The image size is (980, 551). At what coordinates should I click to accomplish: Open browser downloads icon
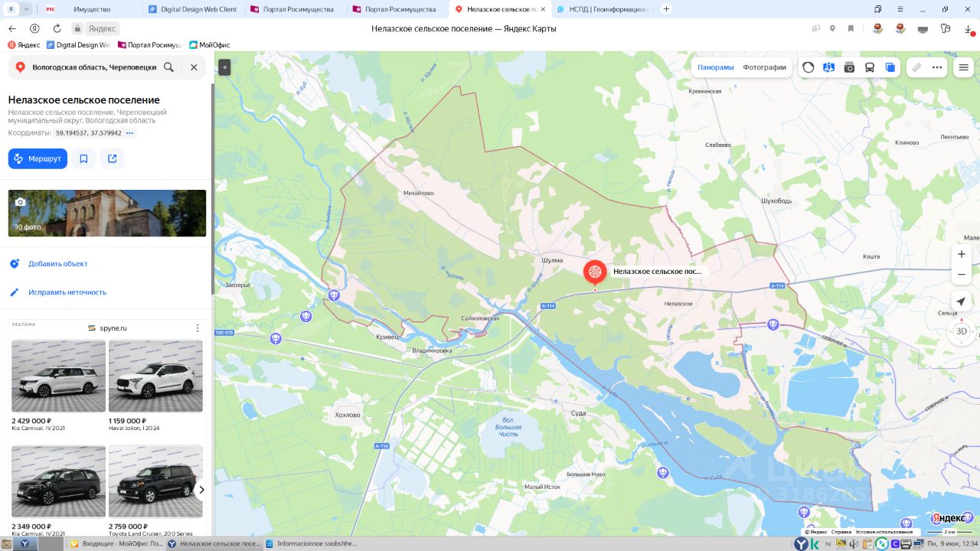(x=969, y=28)
